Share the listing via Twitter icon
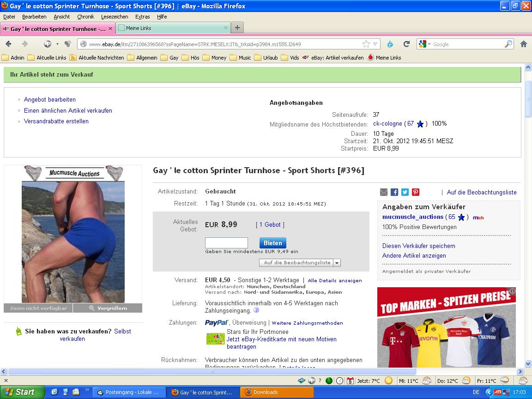The height and width of the screenshot is (399, 532). tap(405, 192)
